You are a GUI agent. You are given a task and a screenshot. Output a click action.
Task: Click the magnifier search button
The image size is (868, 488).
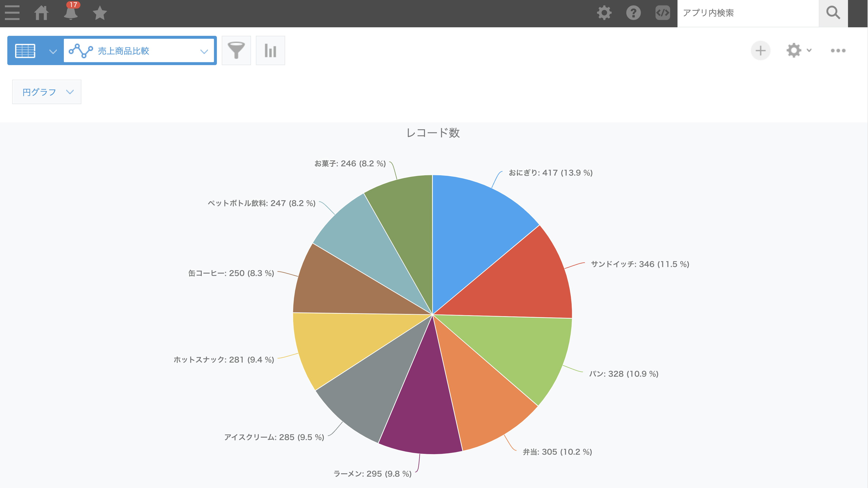click(x=833, y=13)
